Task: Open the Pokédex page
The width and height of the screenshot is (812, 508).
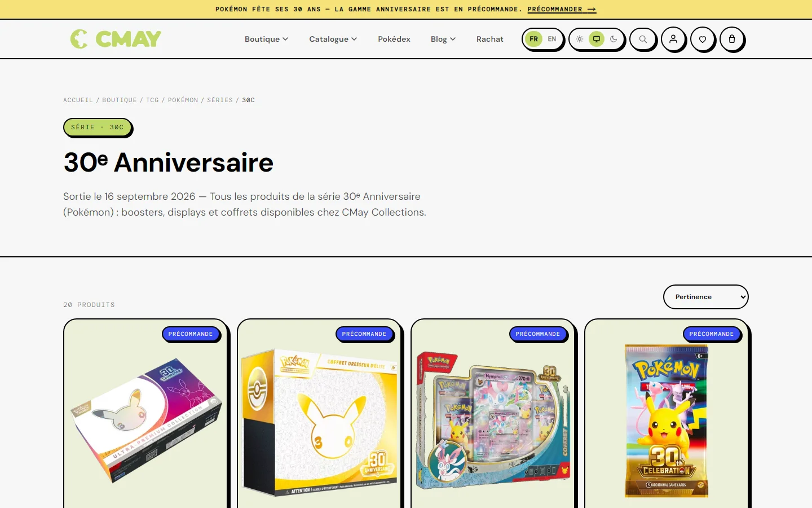Action: 394,39
